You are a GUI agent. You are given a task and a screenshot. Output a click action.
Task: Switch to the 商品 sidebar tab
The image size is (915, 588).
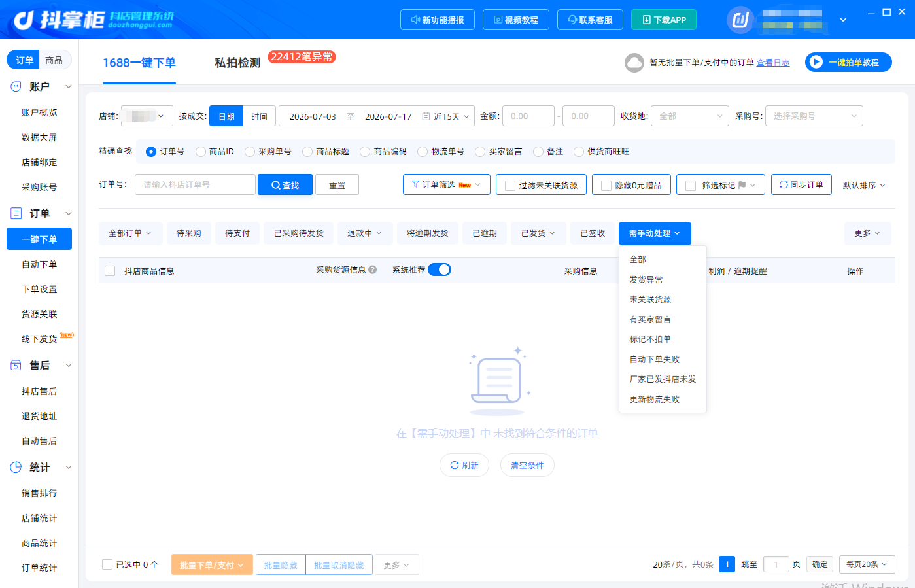tap(54, 60)
